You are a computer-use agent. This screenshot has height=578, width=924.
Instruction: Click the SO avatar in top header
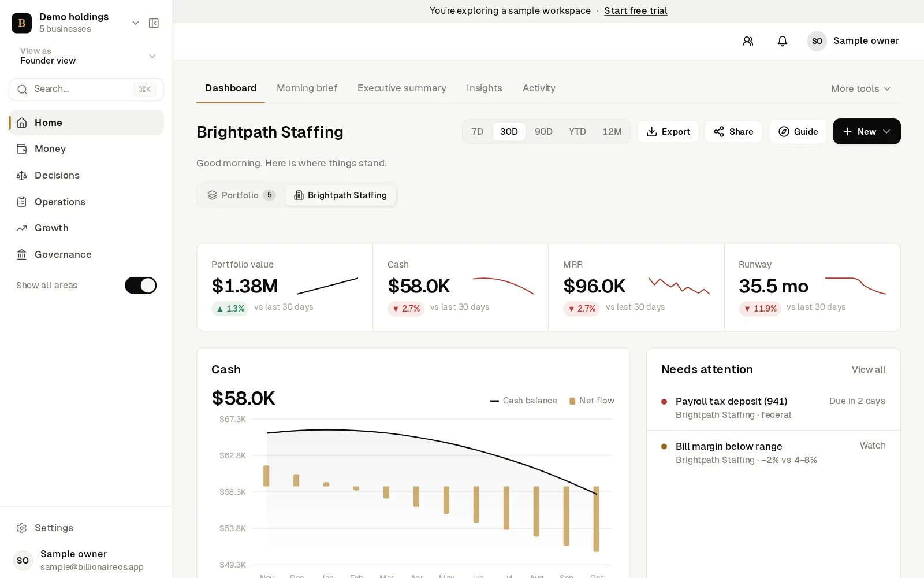[817, 41]
